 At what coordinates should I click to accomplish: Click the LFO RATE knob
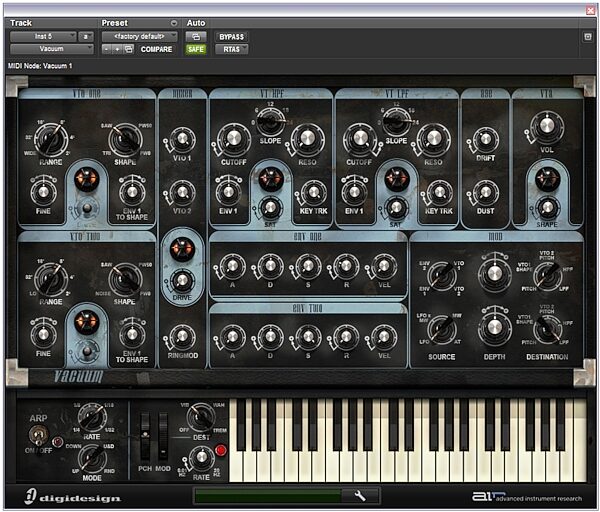[x=201, y=457]
